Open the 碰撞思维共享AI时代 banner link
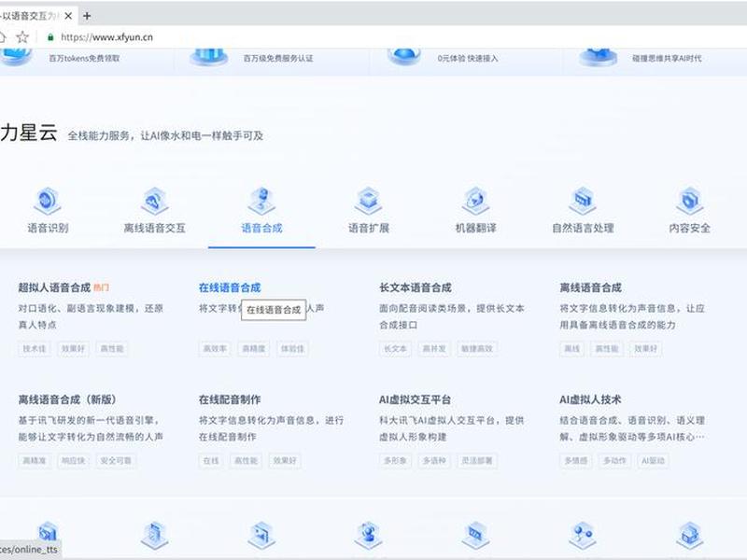The height and width of the screenshot is (560, 747). pyautogui.click(x=667, y=58)
